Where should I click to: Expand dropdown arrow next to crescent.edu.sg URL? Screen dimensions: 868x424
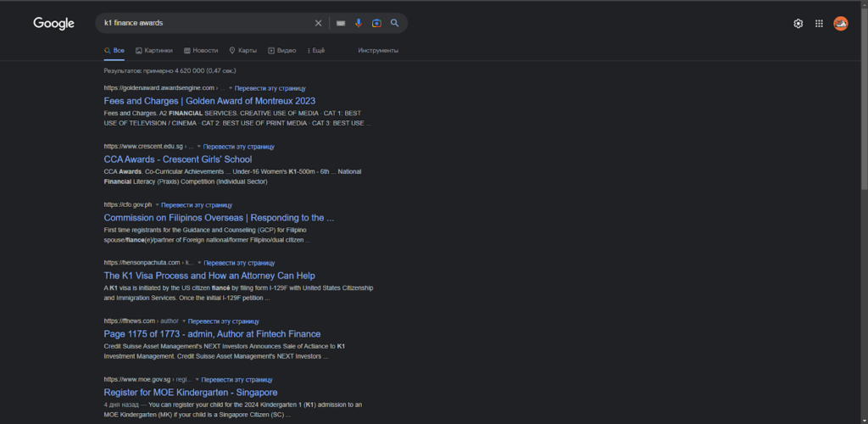(x=199, y=147)
